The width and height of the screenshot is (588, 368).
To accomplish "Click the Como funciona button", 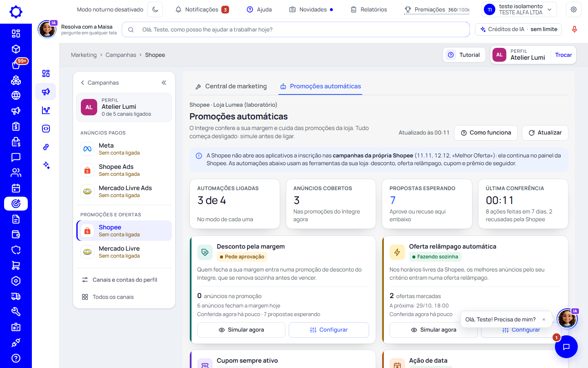I will click(486, 132).
